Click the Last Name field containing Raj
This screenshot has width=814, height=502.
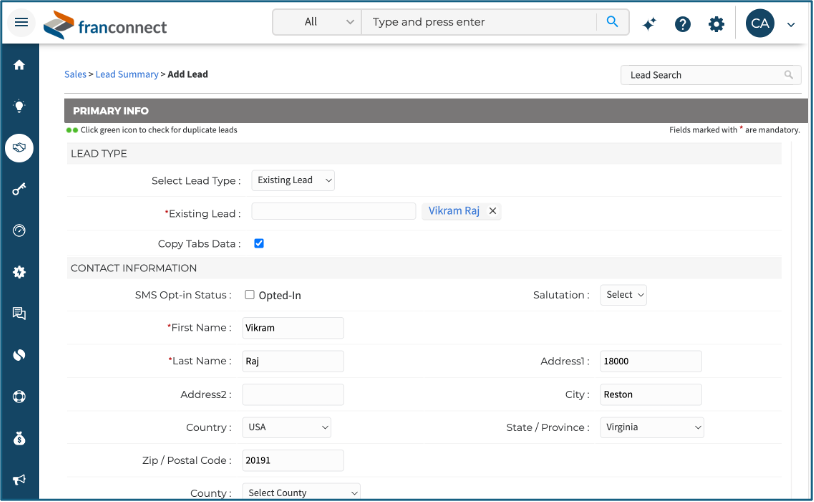coord(293,361)
